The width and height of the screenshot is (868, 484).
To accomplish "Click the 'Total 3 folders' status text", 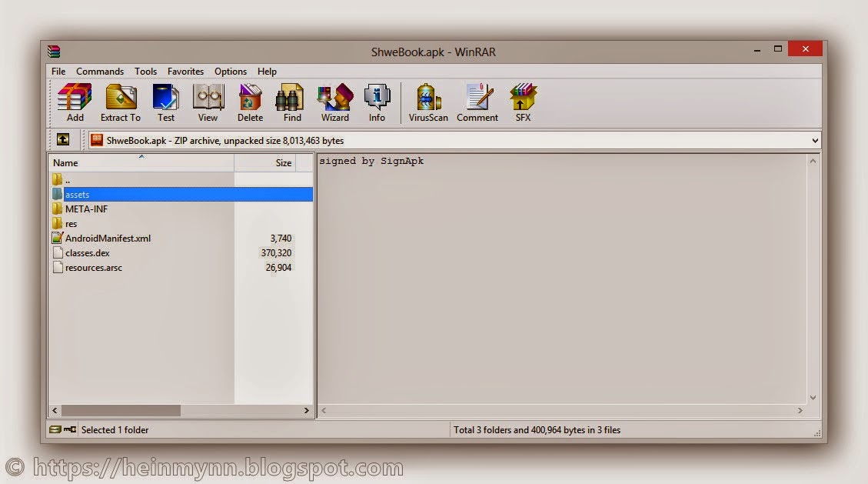I will tap(537, 429).
